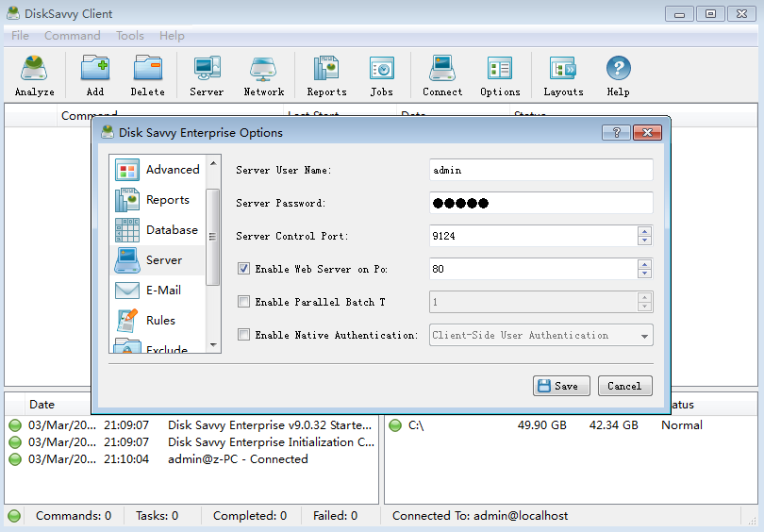Image resolution: width=764 pixels, height=532 pixels.
Task: Click the C:\ disk row name
Action: [x=416, y=425]
